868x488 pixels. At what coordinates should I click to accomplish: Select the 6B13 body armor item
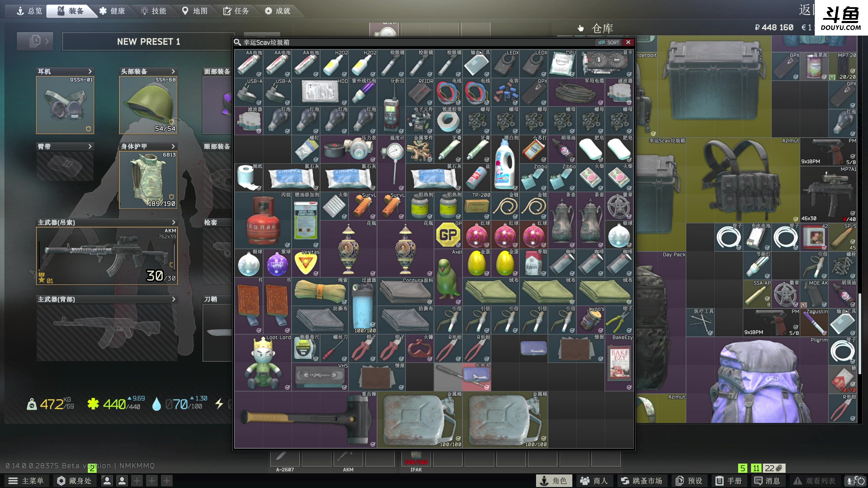148,180
